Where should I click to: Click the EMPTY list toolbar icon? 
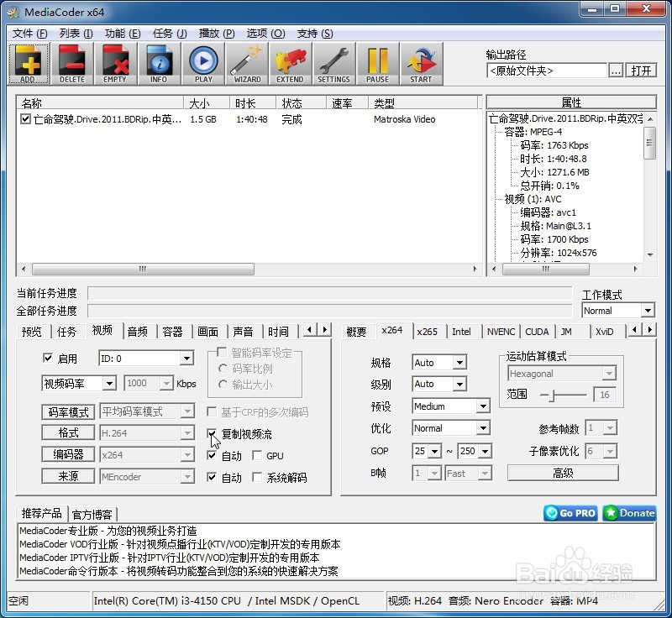(115, 63)
